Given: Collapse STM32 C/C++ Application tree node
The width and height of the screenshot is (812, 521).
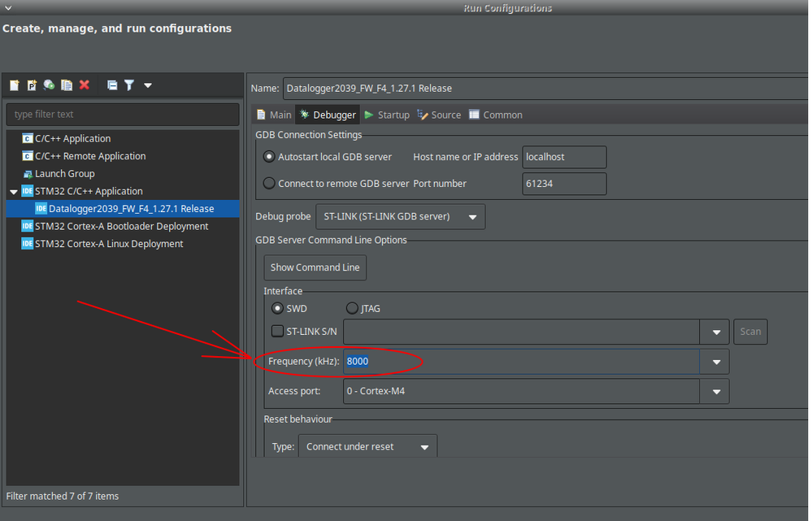Looking at the screenshot, I should [x=14, y=192].
